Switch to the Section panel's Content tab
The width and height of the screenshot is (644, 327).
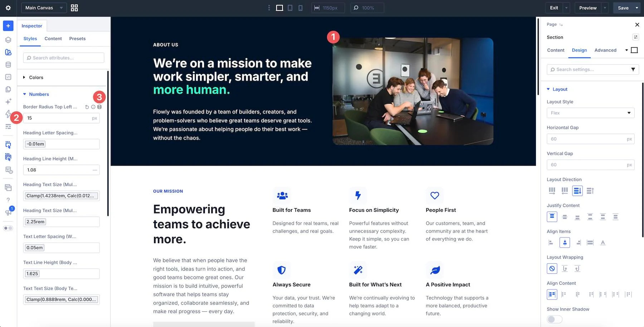[x=556, y=50]
